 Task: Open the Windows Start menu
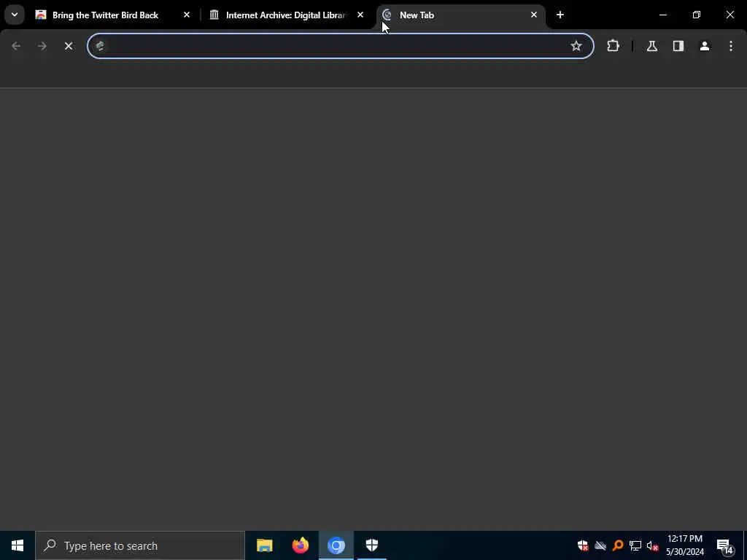tap(18, 545)
